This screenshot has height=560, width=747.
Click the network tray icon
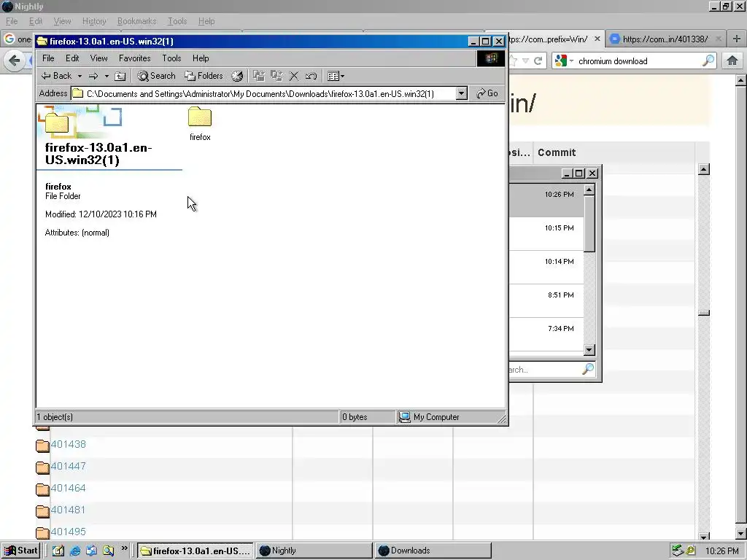click(x=678, y=551)
